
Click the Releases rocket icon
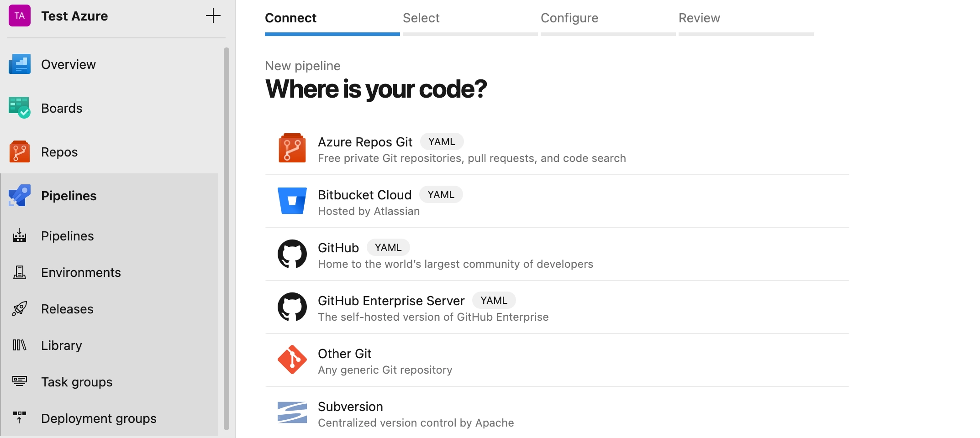pyautogui.click(x=20, y=308)
